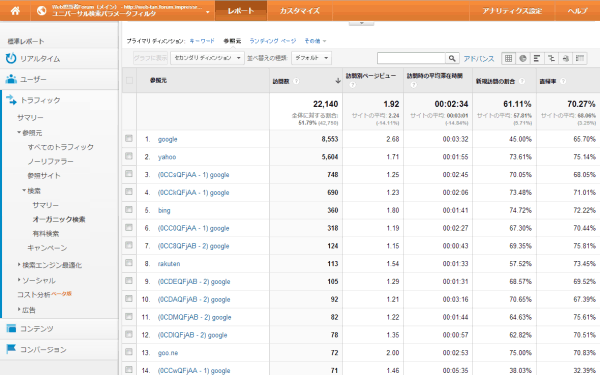Open the セカンダリ ディメンション dropdown
This screenshot has width=600, height=375.
pos(207,58)
